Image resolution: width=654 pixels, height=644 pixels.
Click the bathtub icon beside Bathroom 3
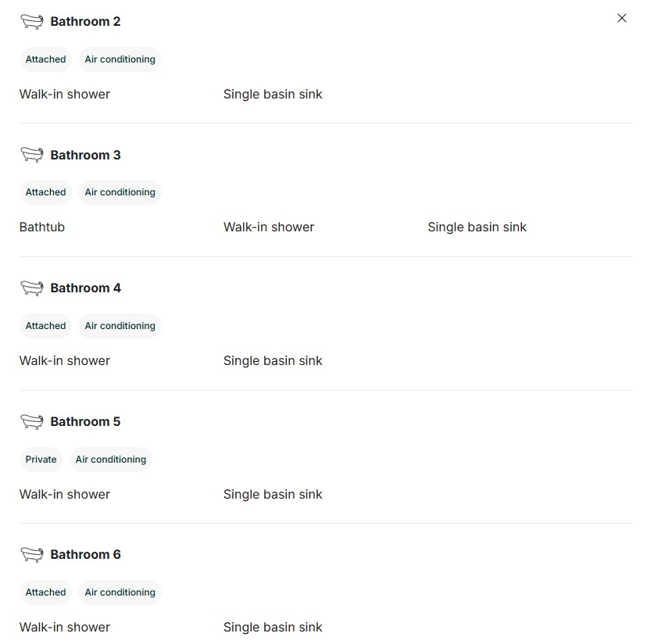(x=32, y=155)
